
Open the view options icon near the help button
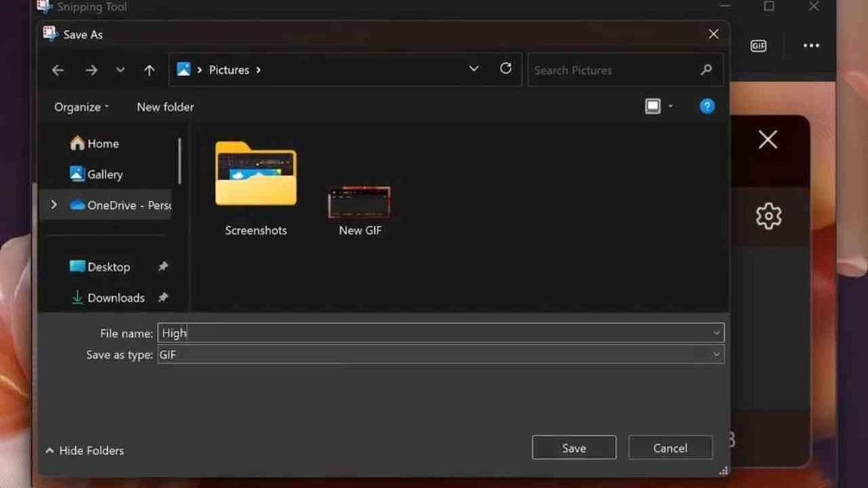pos(655,106)
